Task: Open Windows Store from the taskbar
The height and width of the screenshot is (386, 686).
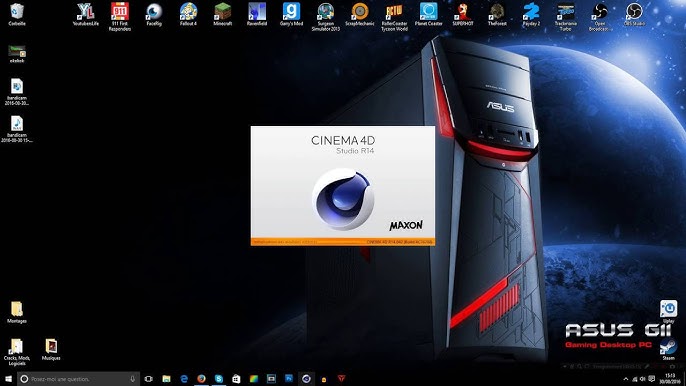Action: tap(236, 379)
